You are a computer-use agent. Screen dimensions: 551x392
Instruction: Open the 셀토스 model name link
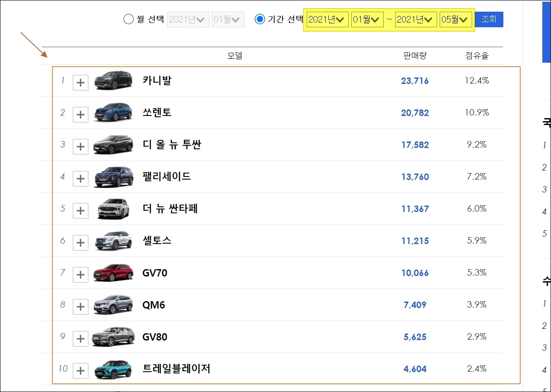[x=157, y=241]
